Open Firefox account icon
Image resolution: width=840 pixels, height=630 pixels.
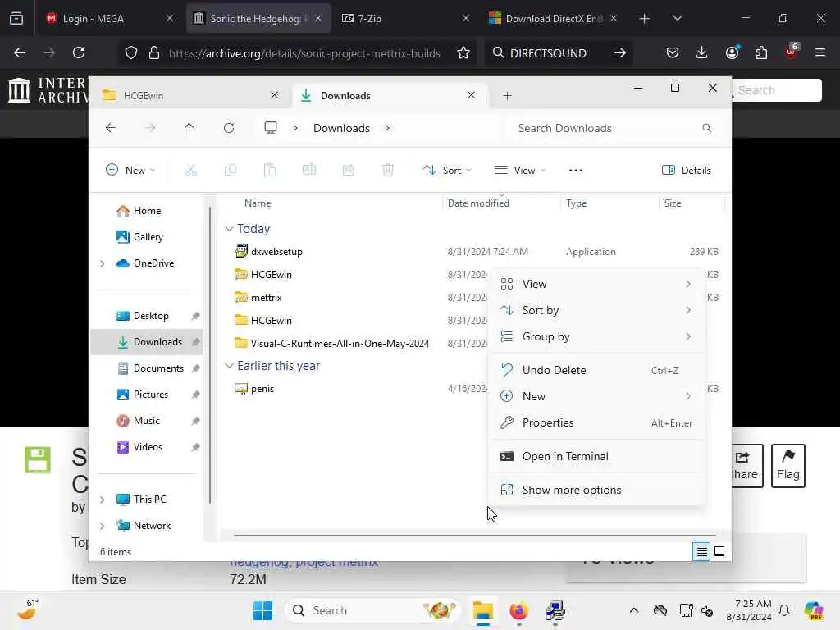[x=732, y=52]
